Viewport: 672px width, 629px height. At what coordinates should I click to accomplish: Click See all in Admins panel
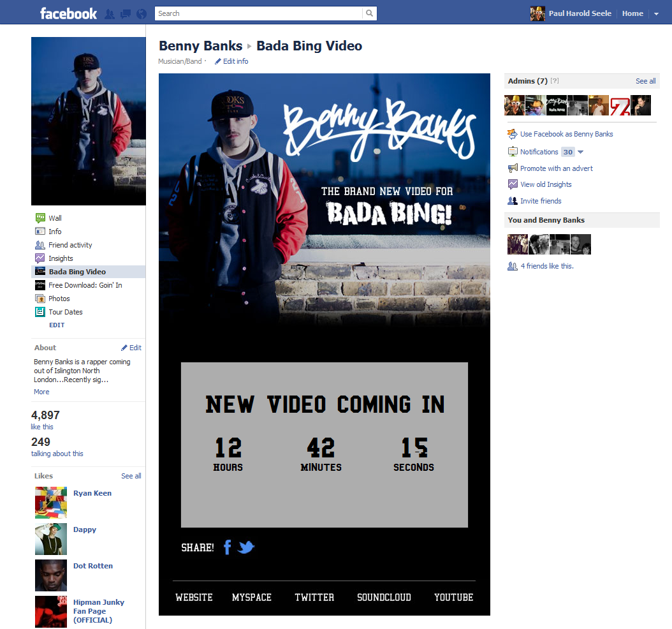coord(645,81)
